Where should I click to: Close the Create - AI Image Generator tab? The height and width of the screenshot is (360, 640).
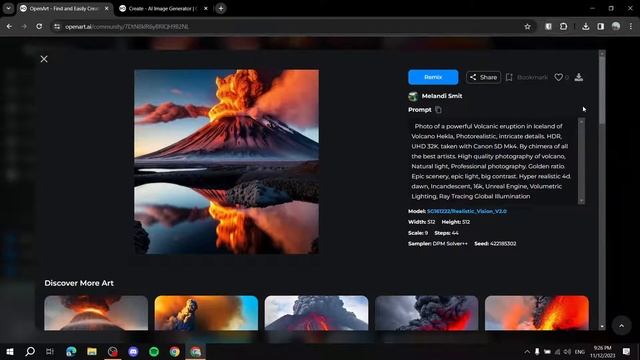click(206, 9)
